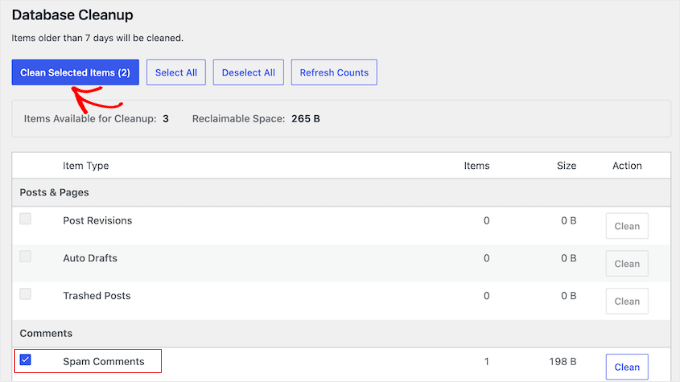Uncheck the Spam Comments checkbox
The width and height of the screenshot is (680, 382).
pos(25,360)
